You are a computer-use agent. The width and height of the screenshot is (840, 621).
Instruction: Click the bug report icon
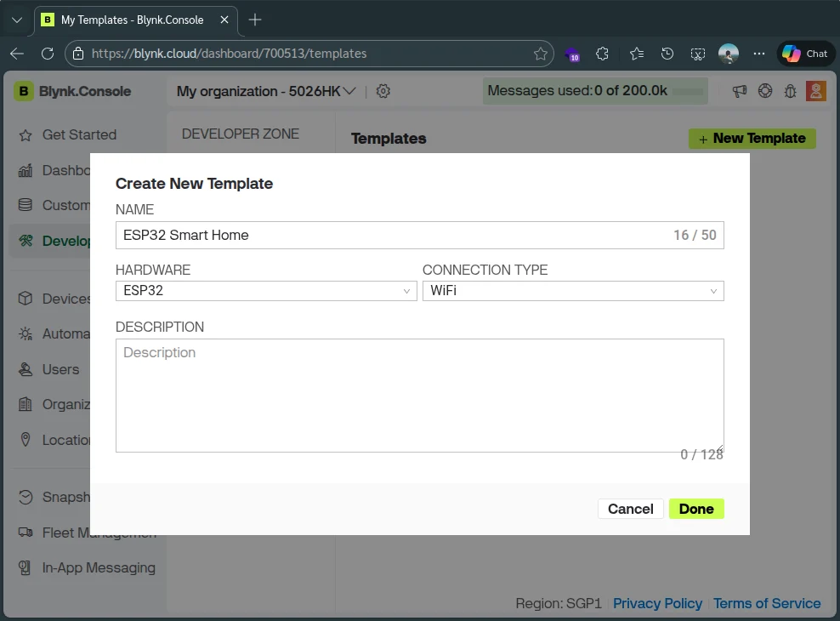point(790,91)
